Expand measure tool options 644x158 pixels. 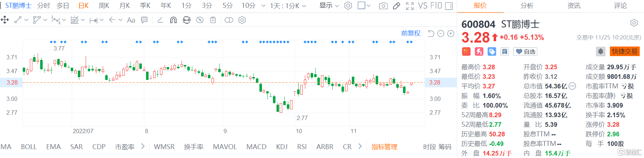(x=102, y=20)
